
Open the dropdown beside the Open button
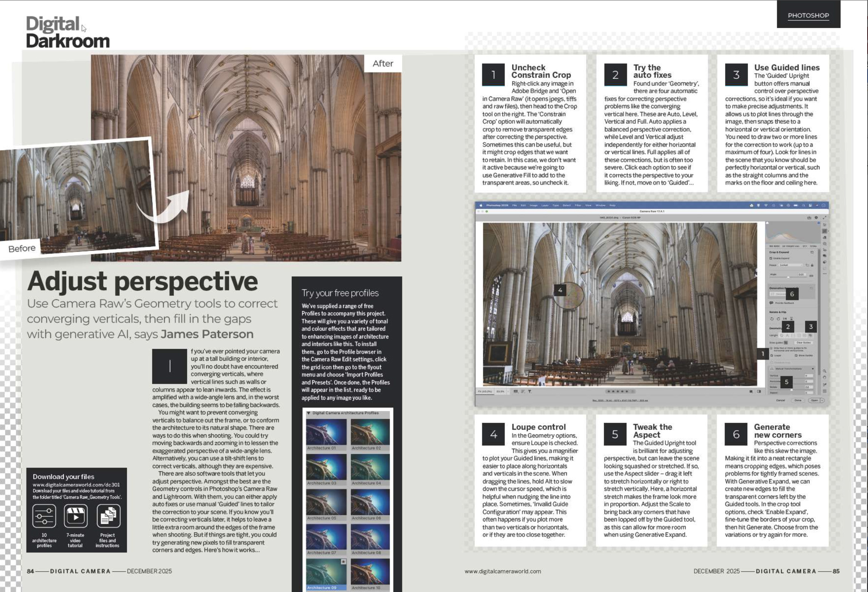822,400
